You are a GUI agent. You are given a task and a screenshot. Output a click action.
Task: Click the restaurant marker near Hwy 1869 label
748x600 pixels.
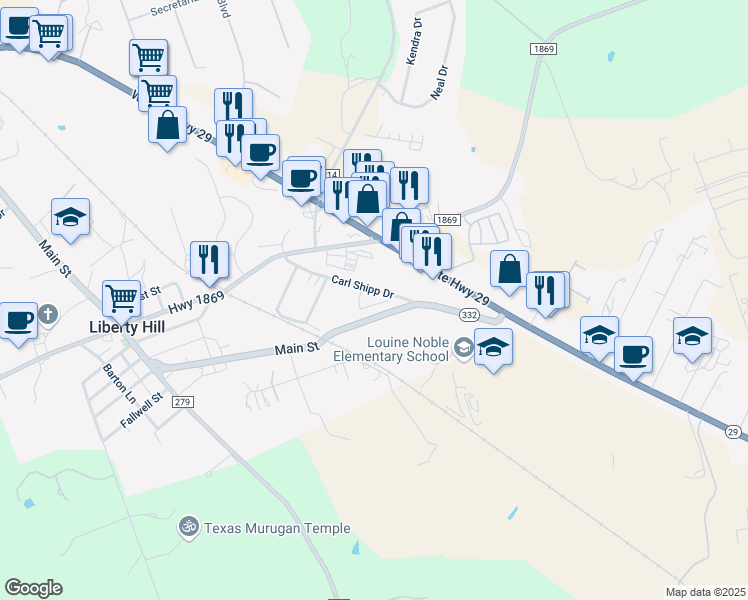tap(209, 260)
